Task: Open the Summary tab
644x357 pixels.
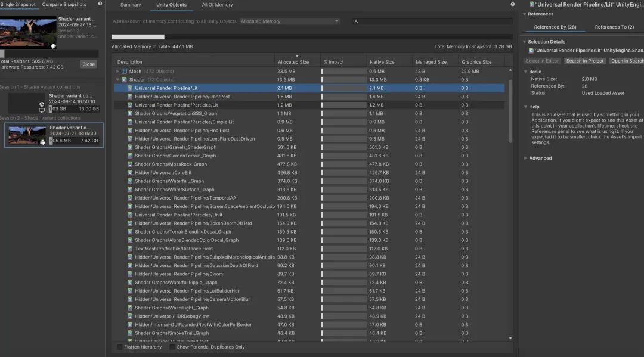Action: tap(131, 5)
